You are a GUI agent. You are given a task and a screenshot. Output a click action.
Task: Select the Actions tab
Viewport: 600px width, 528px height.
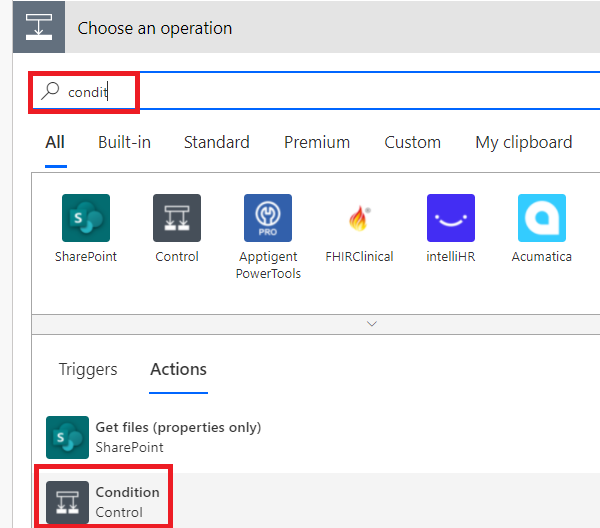[178, 369]
